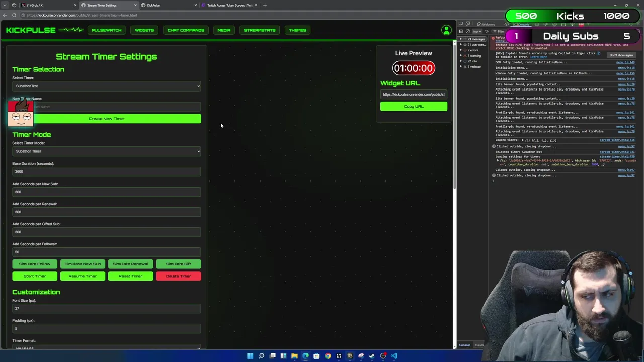
Task: Open the Themes menu
Action: (297, 30)
